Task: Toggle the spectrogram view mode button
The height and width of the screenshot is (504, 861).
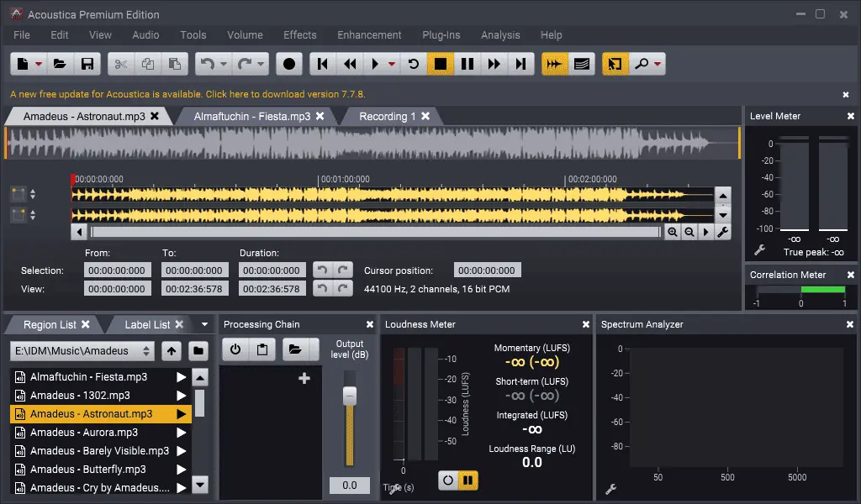Action: (x=582, y=64)
